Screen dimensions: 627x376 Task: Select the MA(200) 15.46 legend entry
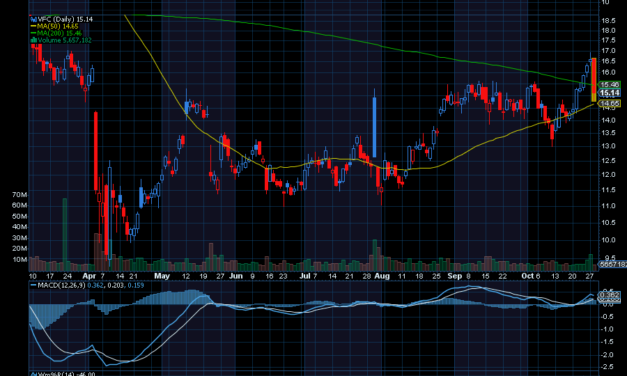pyautogui.click(x=59, y=33)
